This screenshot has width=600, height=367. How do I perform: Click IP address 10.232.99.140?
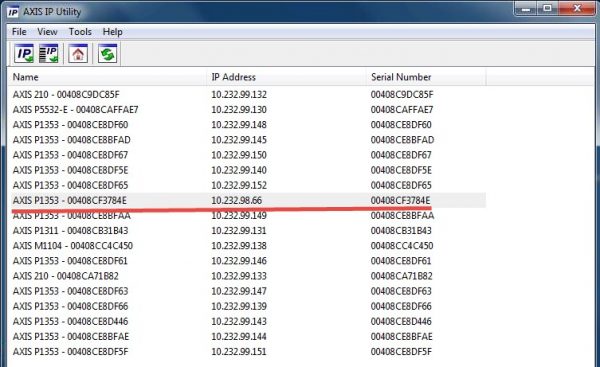[x=239, y=170]
